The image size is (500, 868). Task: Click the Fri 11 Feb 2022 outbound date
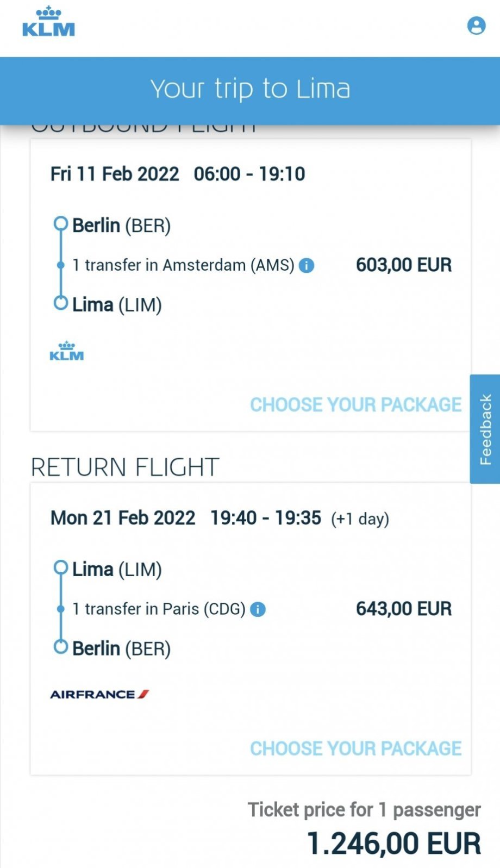115,174
